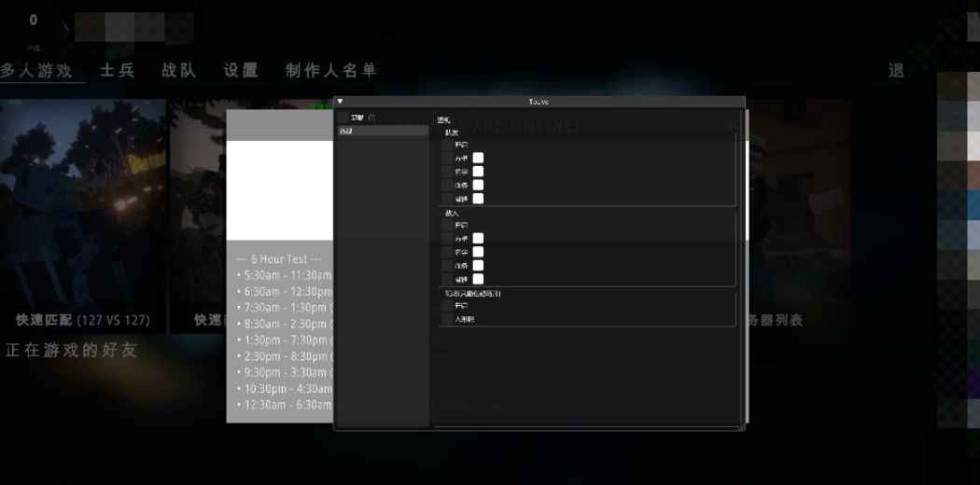Screen dimensions: 980x485
Task: Toggle the fourth-row checkbox in the 敌人 group
Action: point(447,266)
